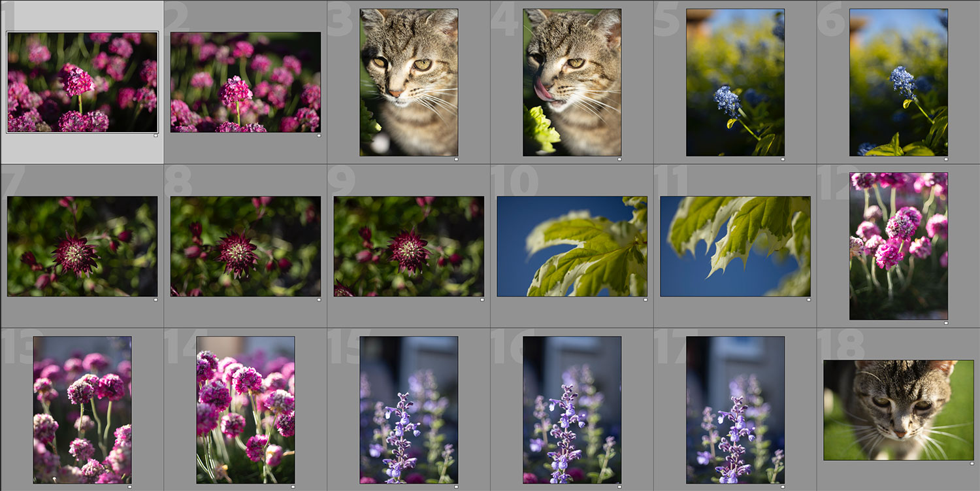Screen dimensions: 980x491
Task: Choose blue flower photo in cell 5
Action: coord(736,82)
